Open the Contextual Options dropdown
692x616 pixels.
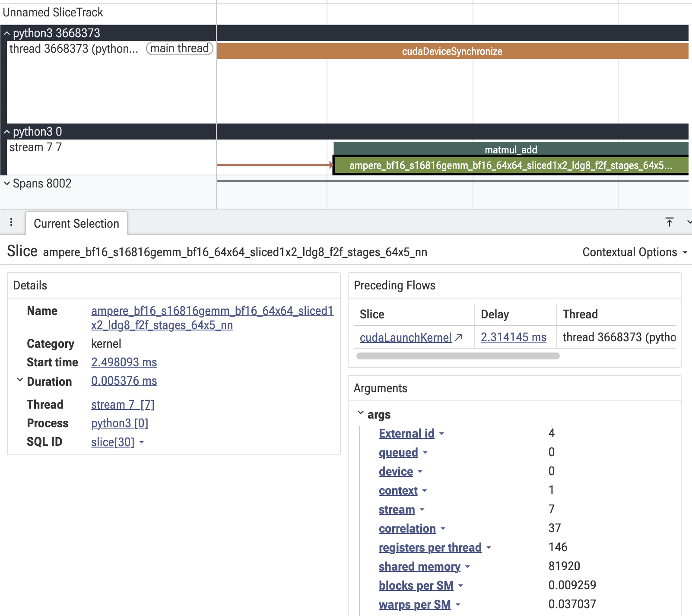(x=635, y=252)
